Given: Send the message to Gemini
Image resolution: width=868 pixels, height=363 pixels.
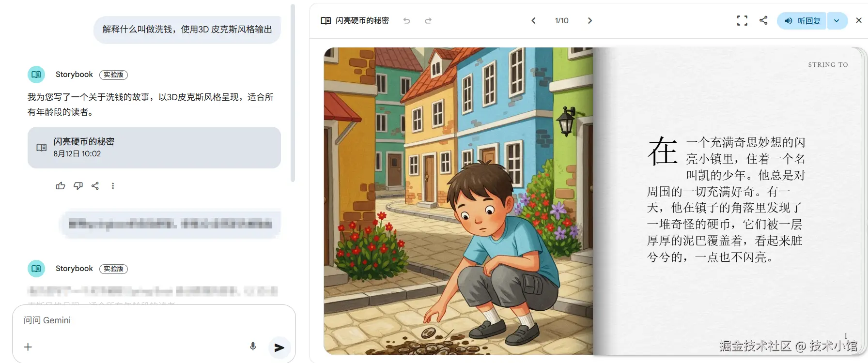Looking at the screenshot, I should click(279, 348).
